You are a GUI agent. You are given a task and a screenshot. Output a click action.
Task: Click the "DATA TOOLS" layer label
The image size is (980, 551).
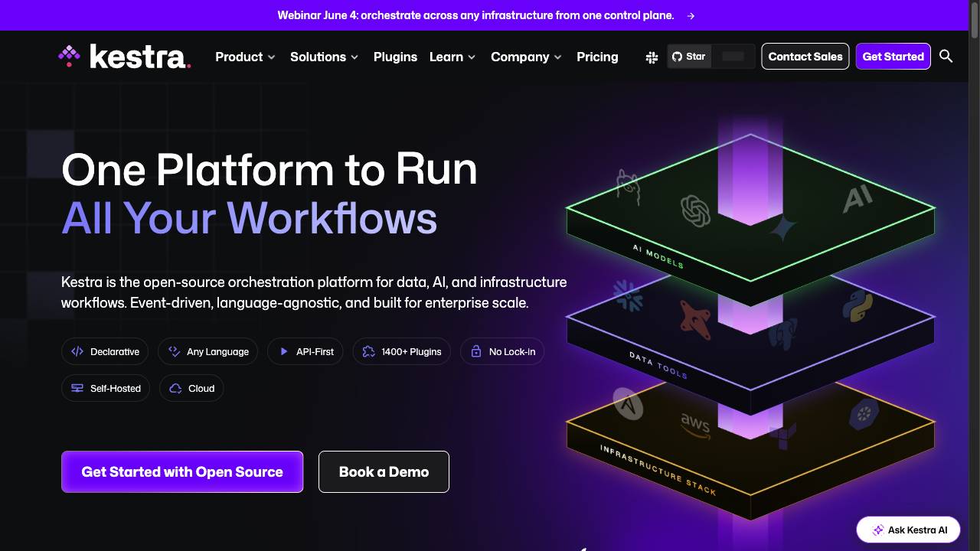[658, 365]
